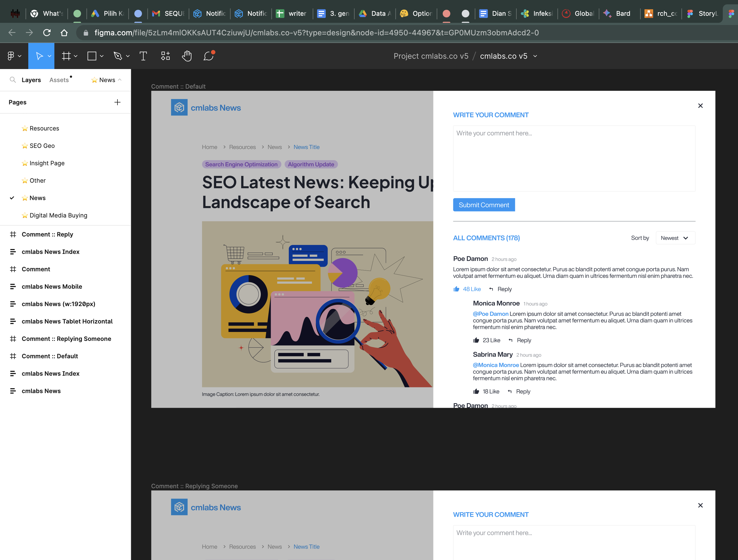
Task: Collapse pages list via News page chevron
Action: pyautogui.click(x=120, y=80)
